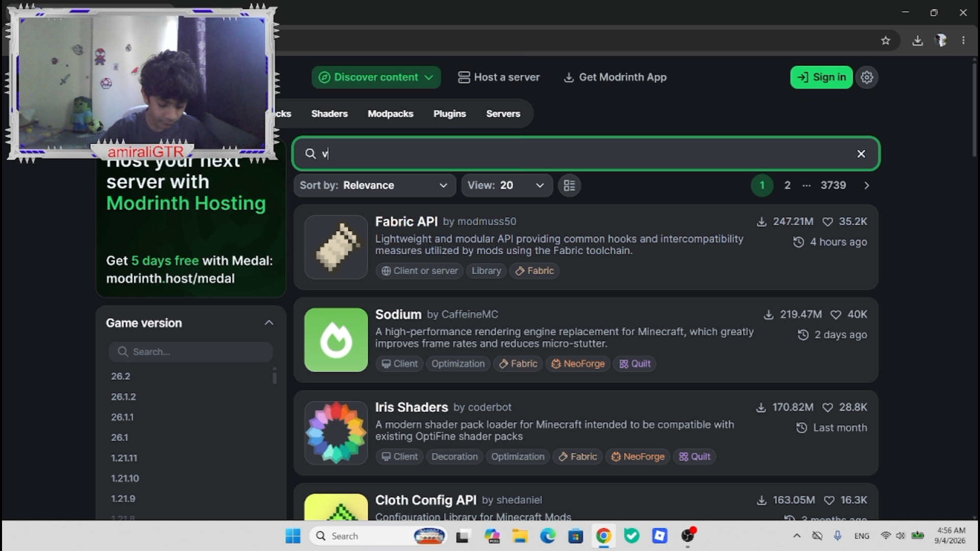Clear the search box with the X
This screenshot has height=551, width=980.
pos(861,154)
